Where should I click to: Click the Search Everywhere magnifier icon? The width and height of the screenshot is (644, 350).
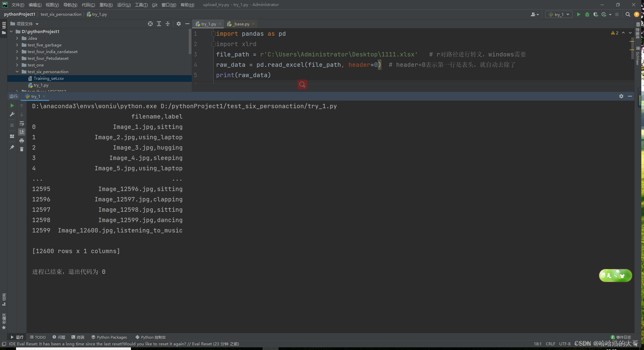628,14
